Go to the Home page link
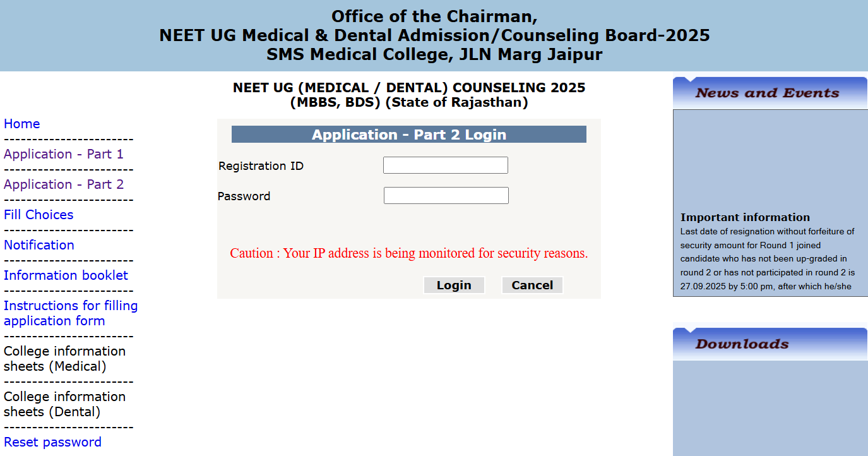 tap(22, 124)
